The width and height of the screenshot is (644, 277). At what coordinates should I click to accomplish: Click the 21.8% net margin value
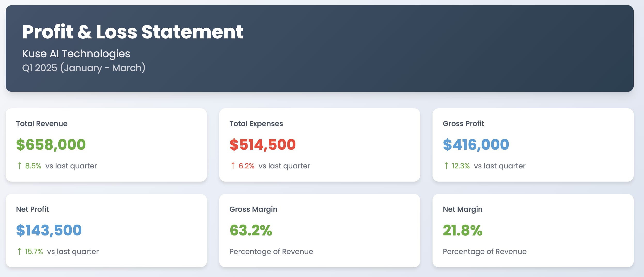click(462, 230)
